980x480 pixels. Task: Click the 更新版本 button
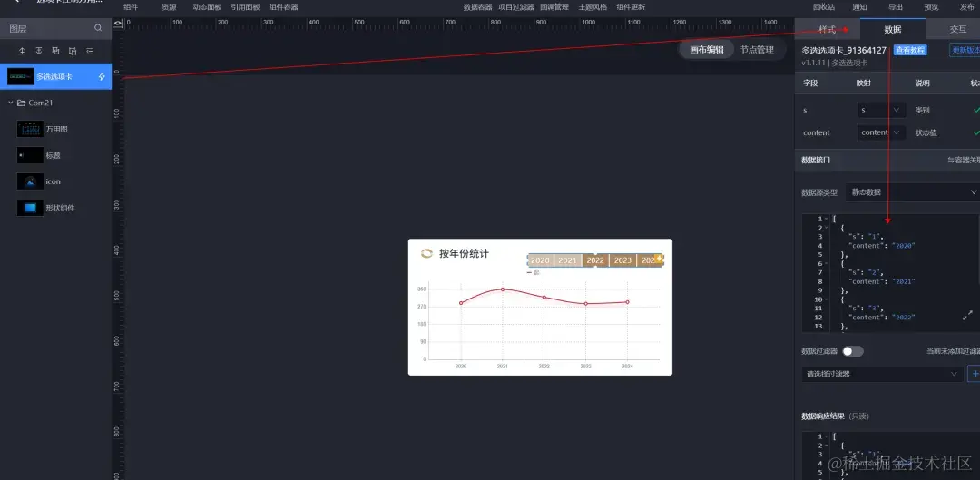(965, 50)
